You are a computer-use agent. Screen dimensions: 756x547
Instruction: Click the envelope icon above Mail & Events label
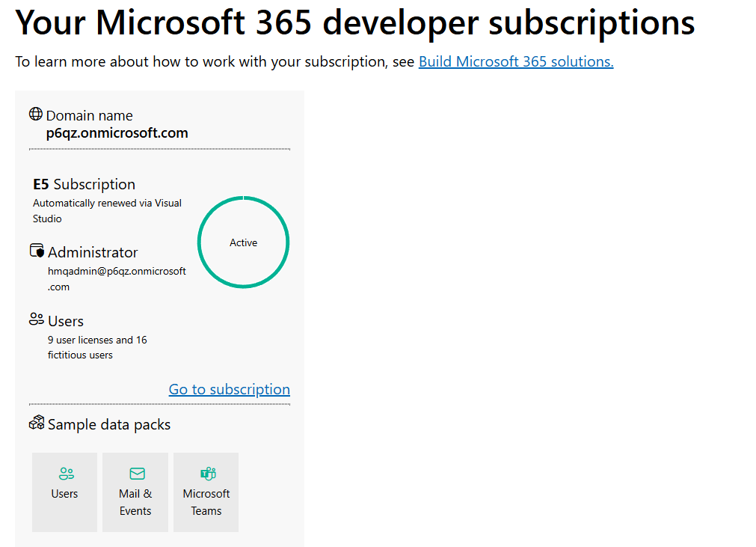coord(135,473)
